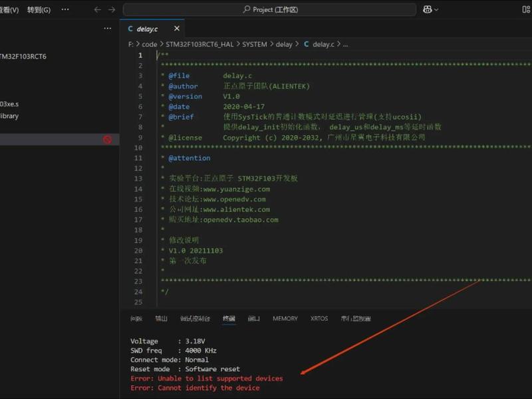The width and height of the screenshot is (532, 399).
Task: Click the @author tag on line 4
Action: [183, 86]
